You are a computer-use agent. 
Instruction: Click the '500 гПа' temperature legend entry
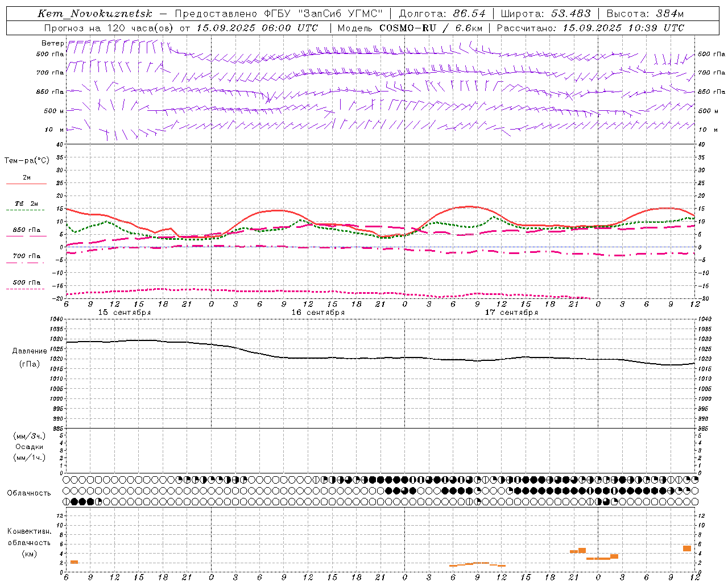point(27,282)
